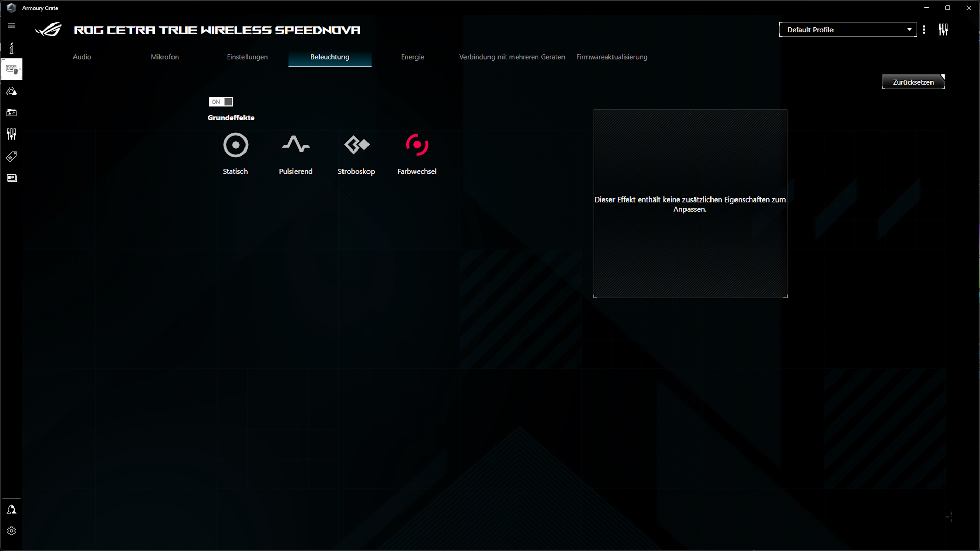Select the Aura Sync sidebar icon

click(x=11, y=91)
